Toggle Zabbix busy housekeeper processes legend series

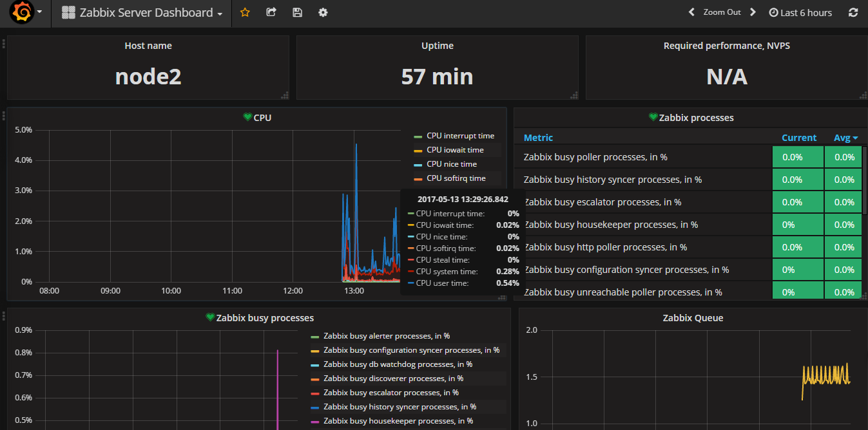pyautogui.click(x=398, y=421)
